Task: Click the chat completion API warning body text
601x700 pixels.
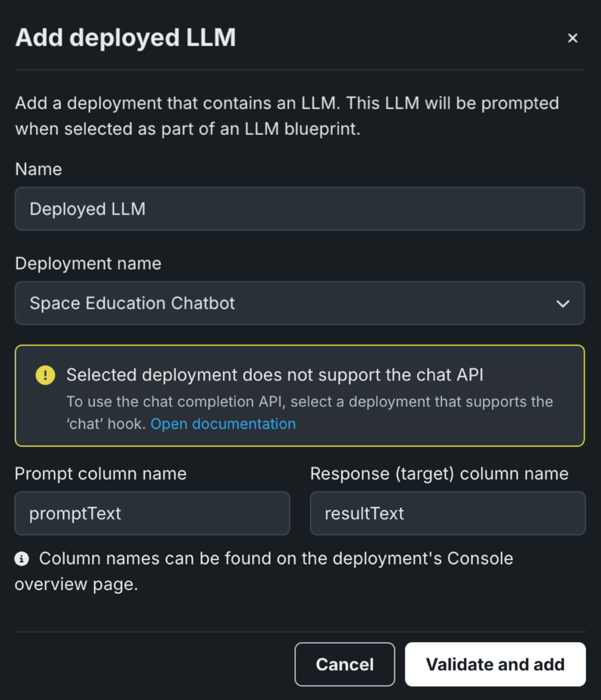Action: (x=309, y=402)
